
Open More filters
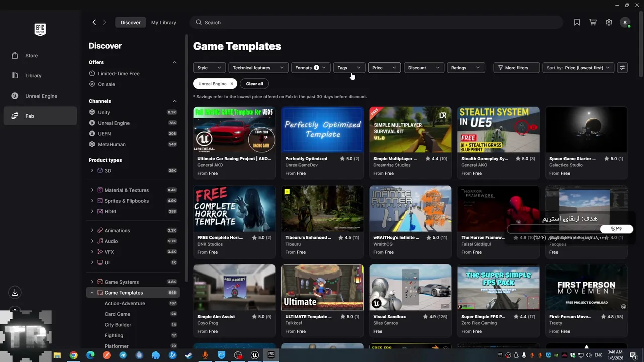coord(516,68)
